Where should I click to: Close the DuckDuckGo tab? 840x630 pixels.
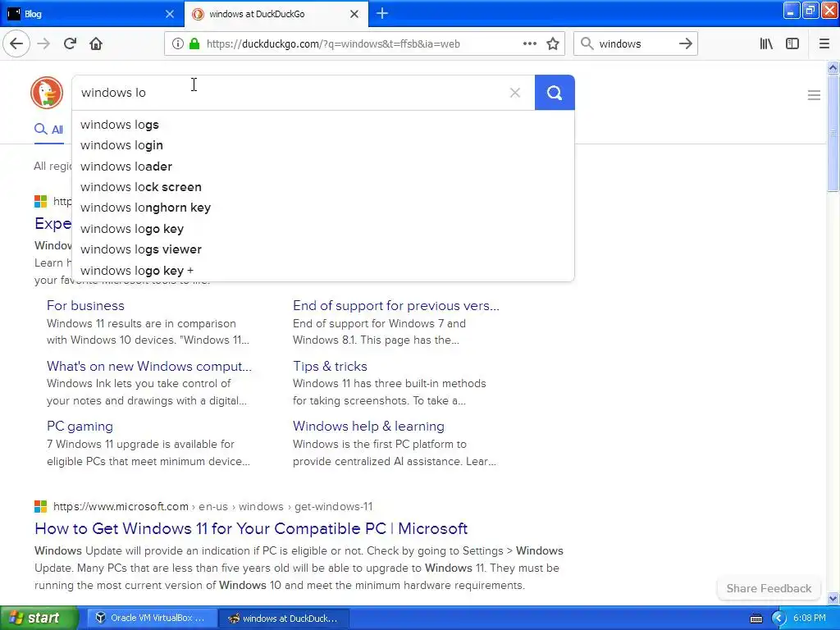point(354,14)
